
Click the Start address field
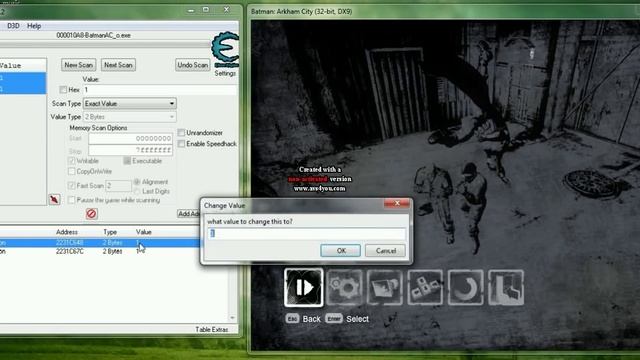click(130, 139)
